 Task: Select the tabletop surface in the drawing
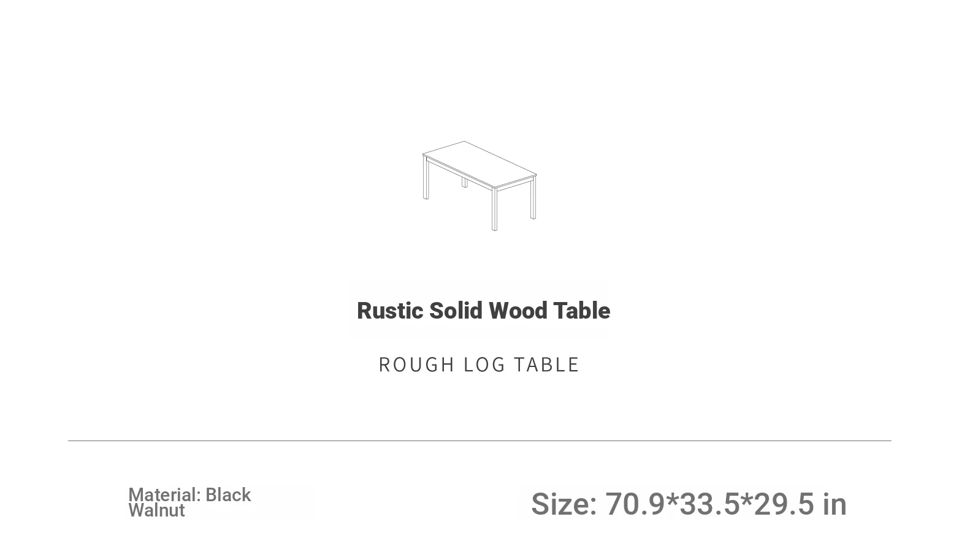479,165
